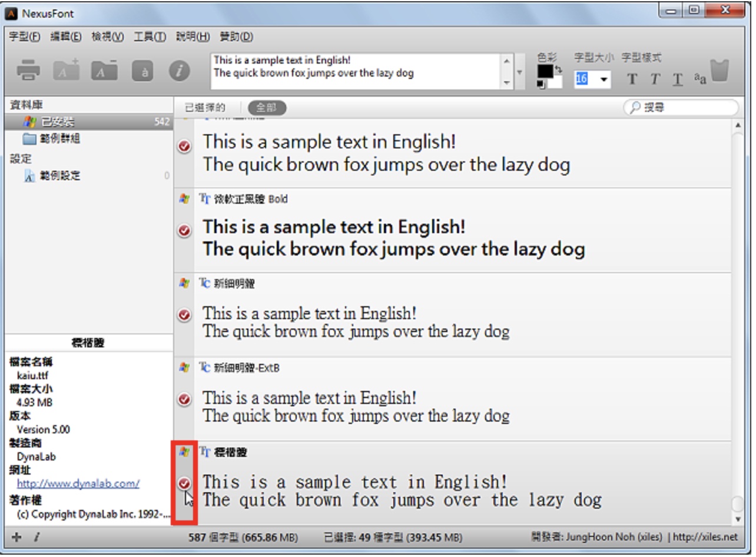This screenshot has height=557, width=756.
Task: Toggle the check mark for 新細明體
Action: click(x=184, y=315)
